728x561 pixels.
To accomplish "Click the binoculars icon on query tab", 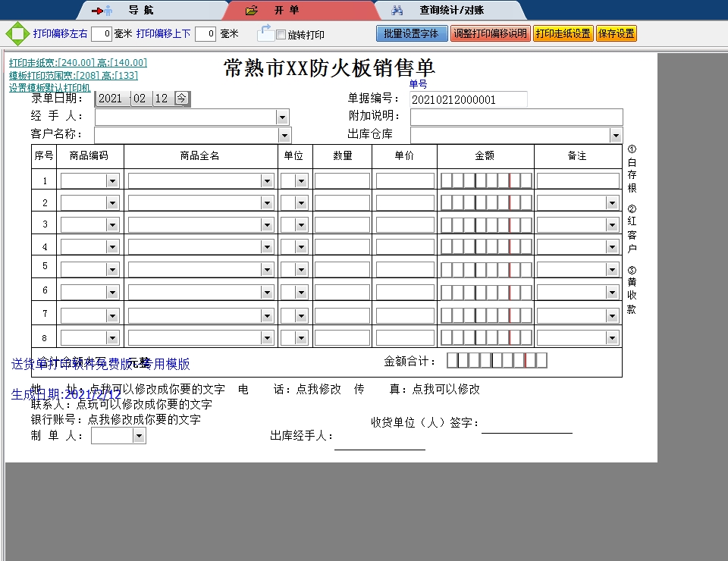I will [397, 11].
